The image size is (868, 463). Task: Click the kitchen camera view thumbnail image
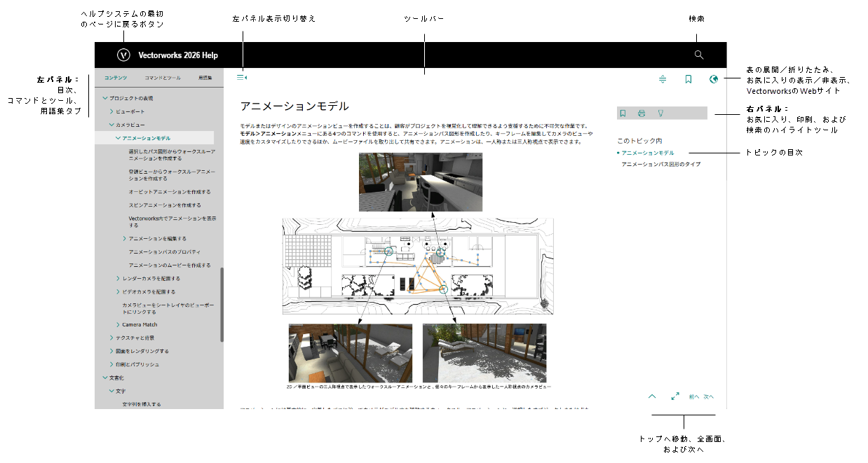click(421, 182)
